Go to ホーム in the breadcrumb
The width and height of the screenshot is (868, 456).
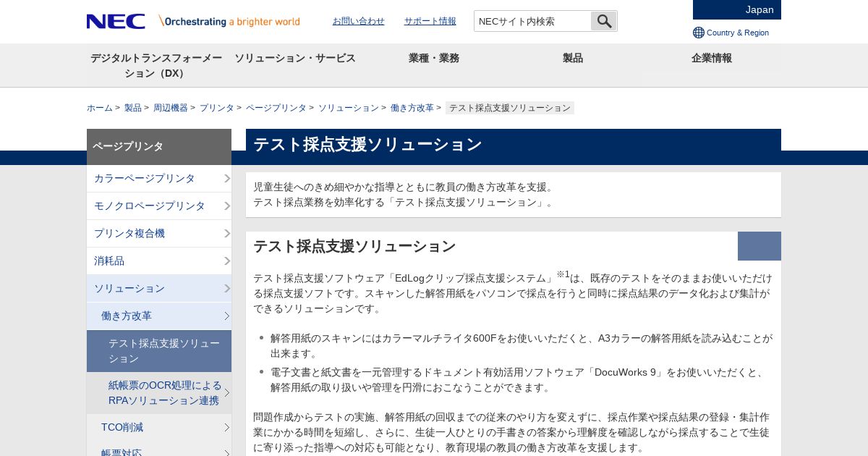100,108
